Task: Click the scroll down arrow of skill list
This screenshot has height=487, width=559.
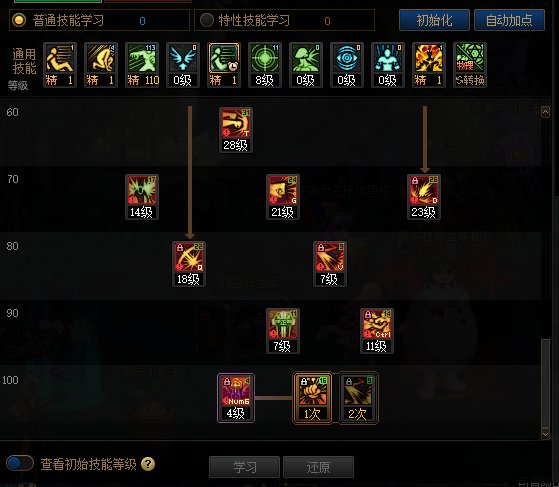Action: click(545, 434)
